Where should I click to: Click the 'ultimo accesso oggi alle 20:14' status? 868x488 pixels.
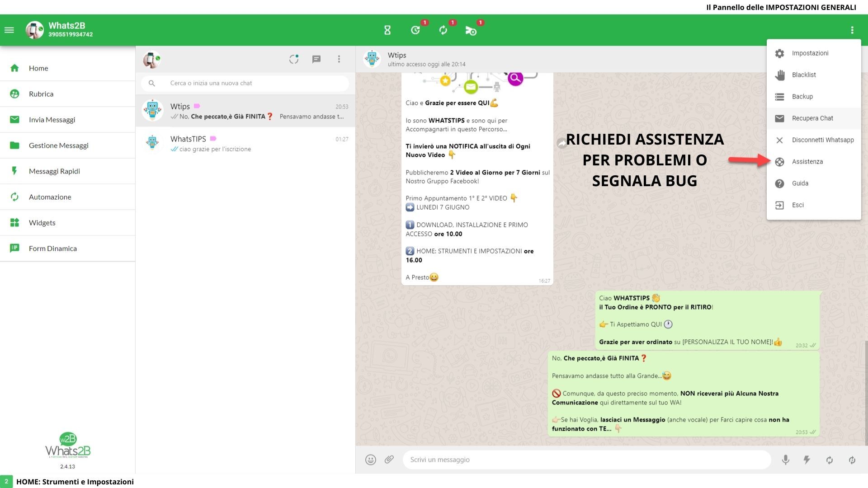coord(427,64)
